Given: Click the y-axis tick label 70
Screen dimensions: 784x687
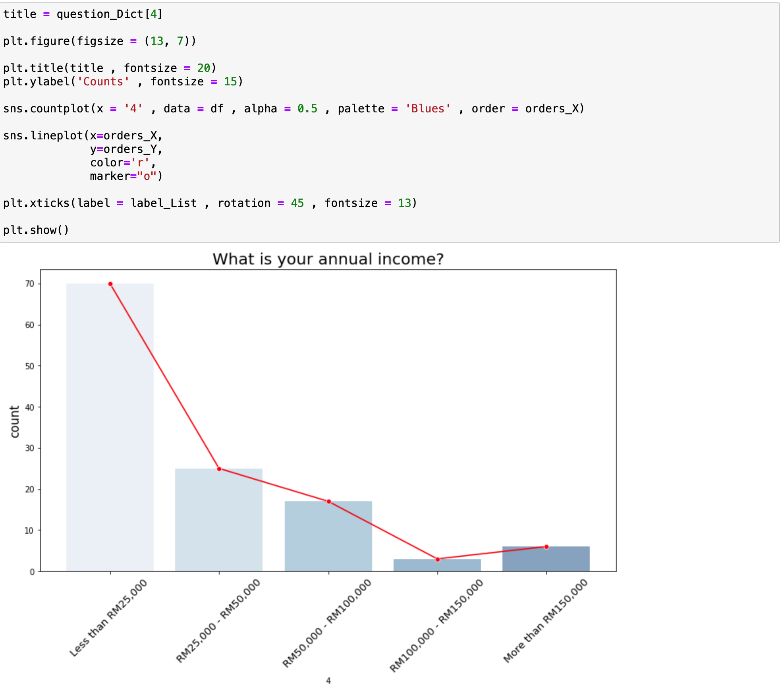Looking at the screenshot, I should 30,284.
